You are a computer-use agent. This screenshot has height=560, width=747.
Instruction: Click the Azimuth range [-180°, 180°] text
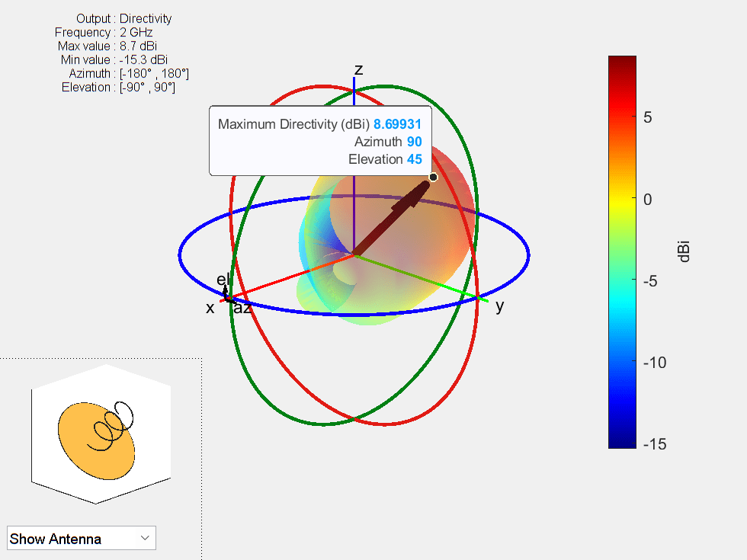click(x=129, y=74)
